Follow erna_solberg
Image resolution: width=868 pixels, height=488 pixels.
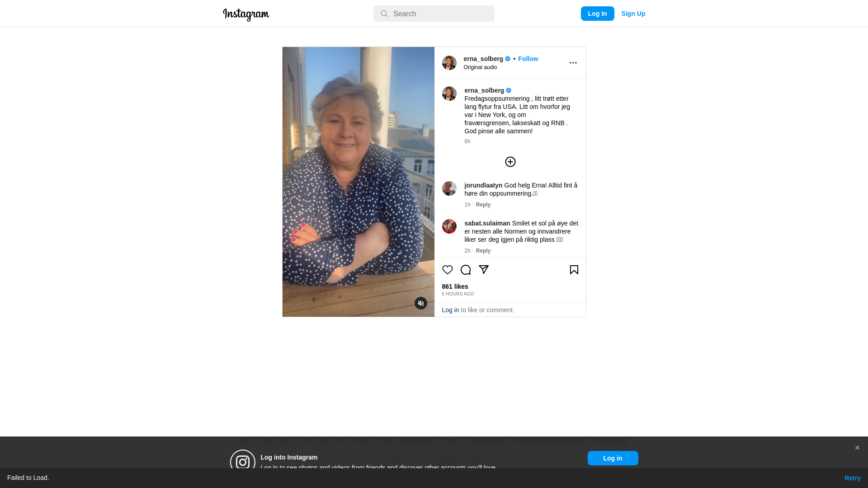(x=528, y=59)
